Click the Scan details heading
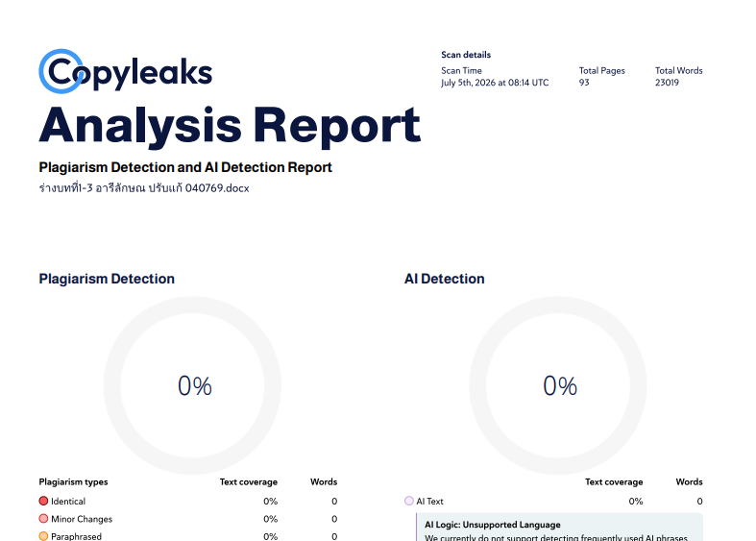The image size is (756, 541). point(466,55)
